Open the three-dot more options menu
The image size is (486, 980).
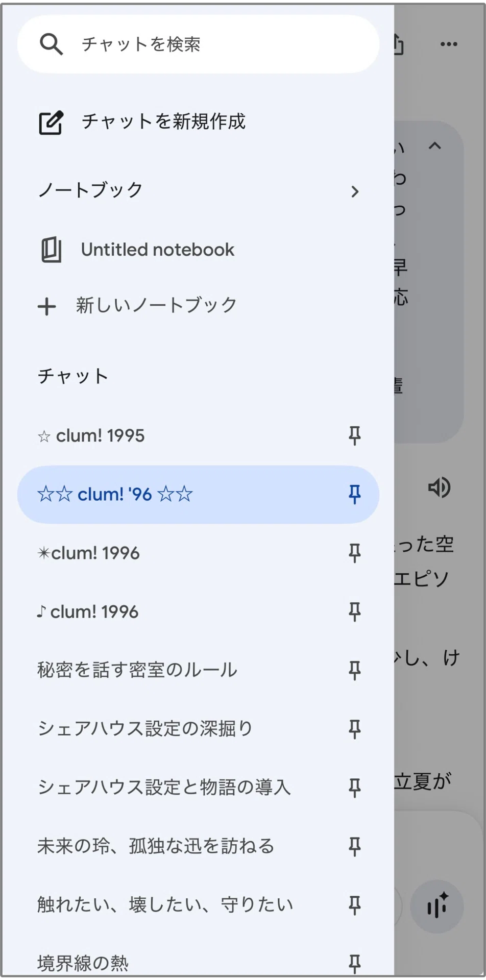point(449,44)
